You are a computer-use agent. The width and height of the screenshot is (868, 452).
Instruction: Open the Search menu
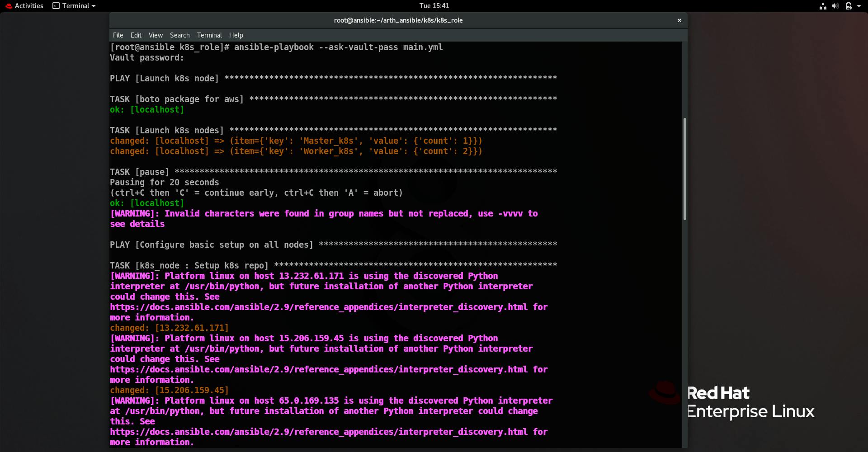click(180, 35)
